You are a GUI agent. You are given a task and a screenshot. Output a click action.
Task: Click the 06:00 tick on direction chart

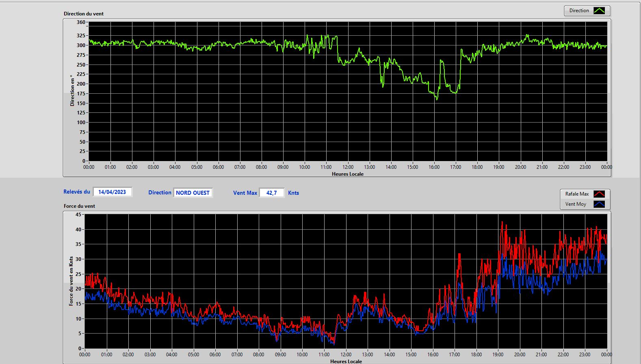pyautogui.click(x=218, y=167)
